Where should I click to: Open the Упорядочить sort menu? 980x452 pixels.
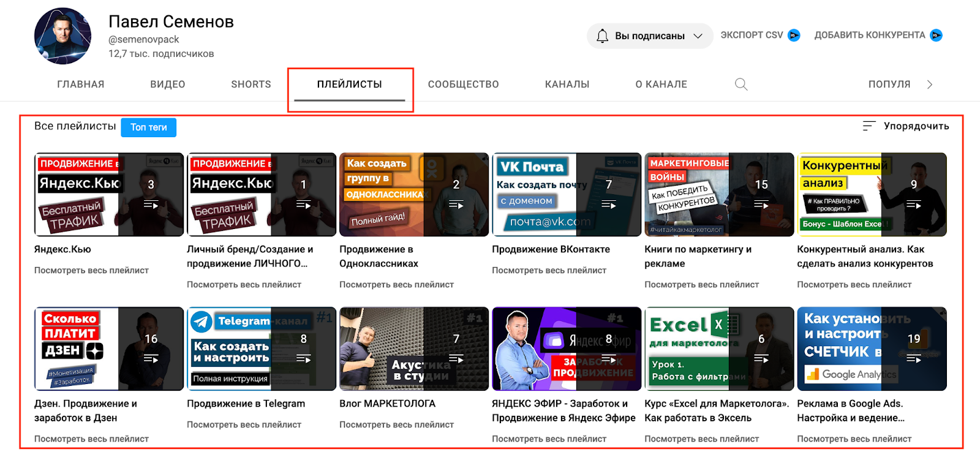tap(916, 126)
